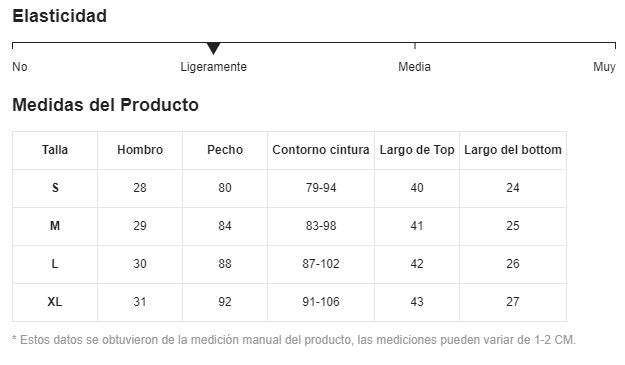
Task: Click the 'Medidas del Producto' heading
Action: coord(106,105)
